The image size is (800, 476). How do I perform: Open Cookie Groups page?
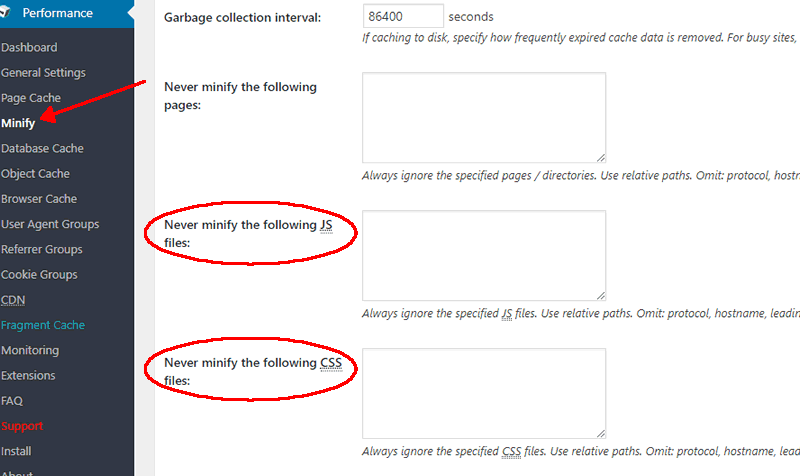[x=39, y=274]
